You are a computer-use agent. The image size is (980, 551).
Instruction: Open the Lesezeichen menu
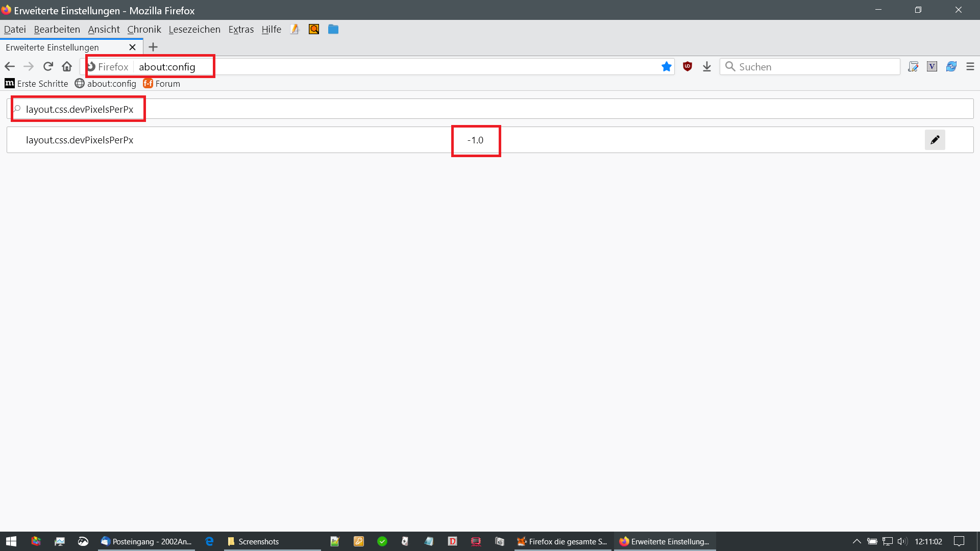(x=194, y=29)
